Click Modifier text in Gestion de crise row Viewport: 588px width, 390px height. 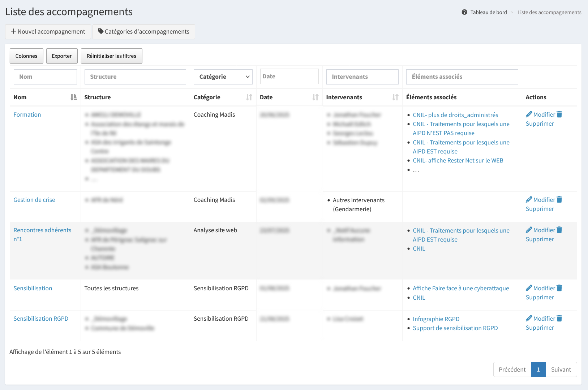[x=544, y=200]
